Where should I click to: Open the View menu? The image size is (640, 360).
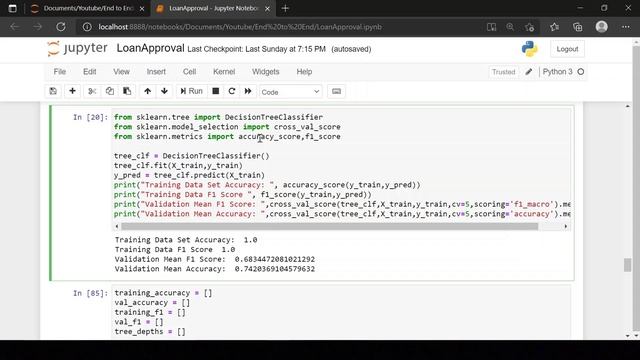pyautogui.click(x=121, y=72)
